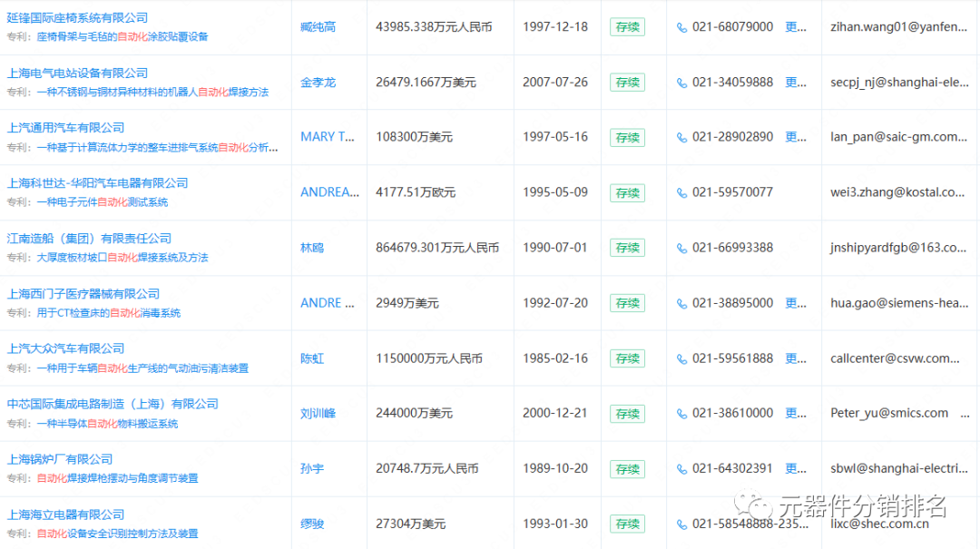
Task: Click phone icon beside 021-34059888
Action: pyautogui.click(x=681, y=83)
